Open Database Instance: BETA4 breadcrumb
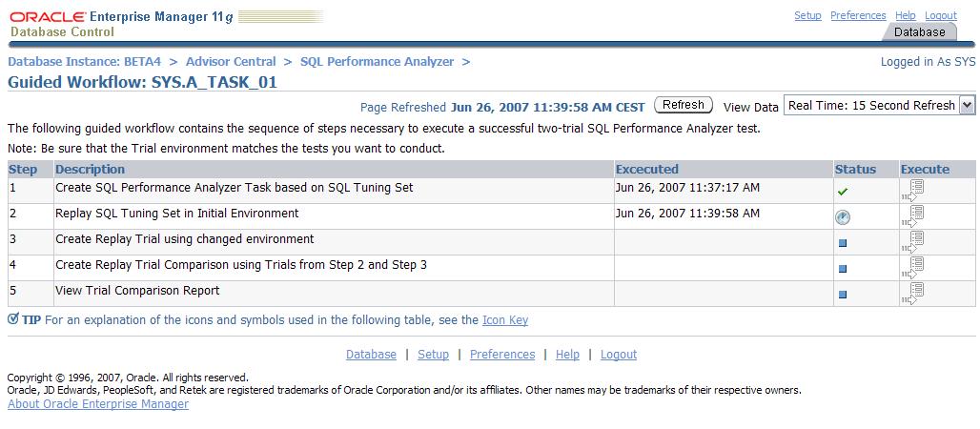 [x=85, y=61]
